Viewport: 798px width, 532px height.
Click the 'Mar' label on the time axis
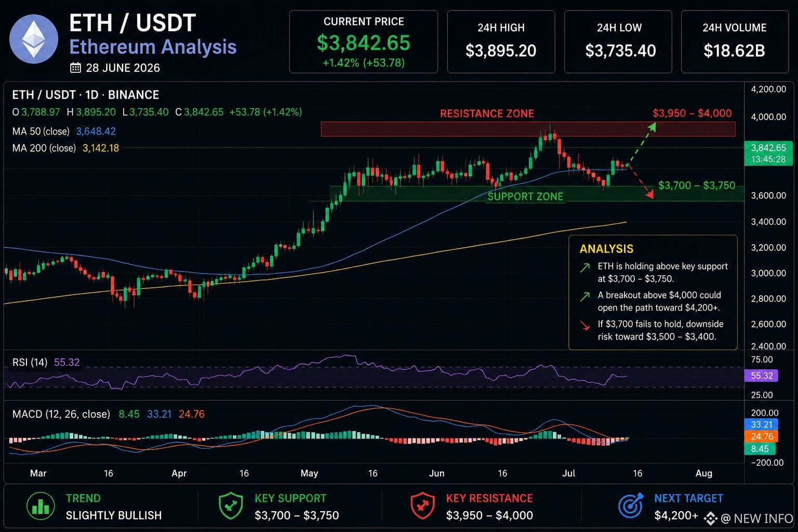click(x=38, y=473)
